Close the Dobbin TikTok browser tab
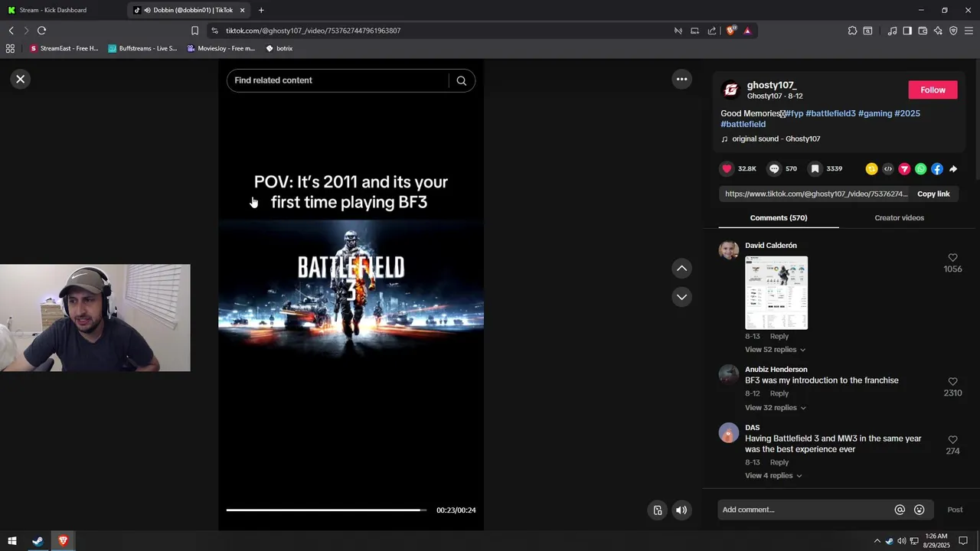 click(243, 10)
